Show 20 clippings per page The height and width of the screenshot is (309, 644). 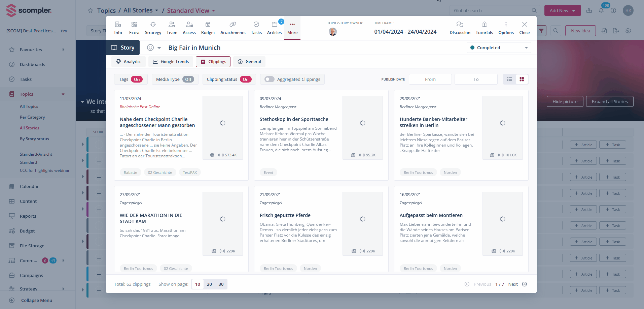pyautogui.click(x=209, y=284)
